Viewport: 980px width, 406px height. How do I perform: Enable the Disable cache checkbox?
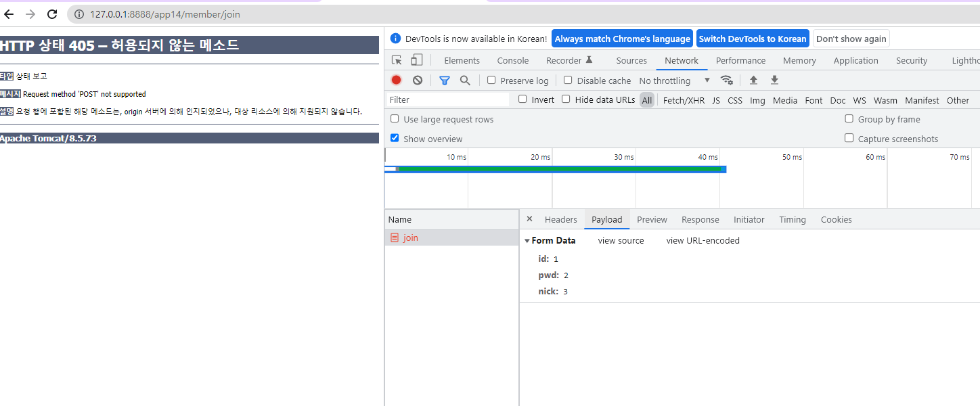click(x=568, y=80)
